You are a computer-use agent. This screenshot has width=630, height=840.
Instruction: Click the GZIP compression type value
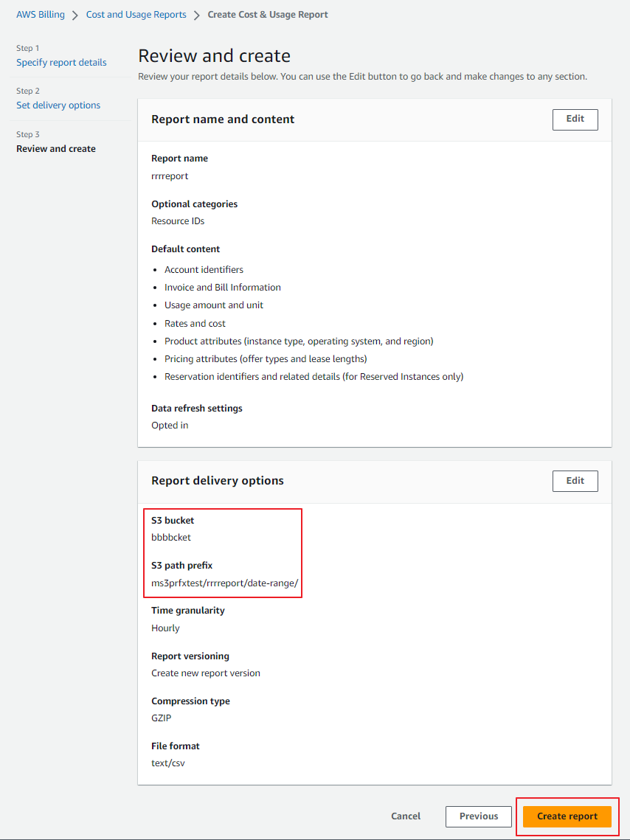click(x=162, y=718)
